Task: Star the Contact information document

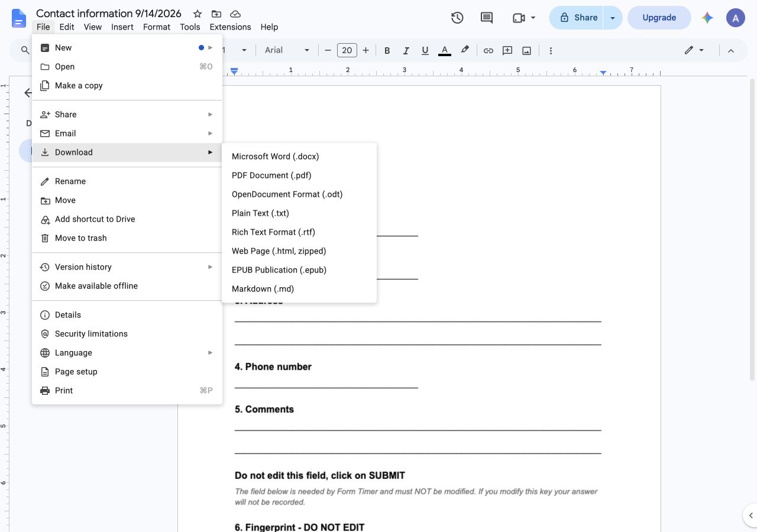Action: [x=198, y=14]
